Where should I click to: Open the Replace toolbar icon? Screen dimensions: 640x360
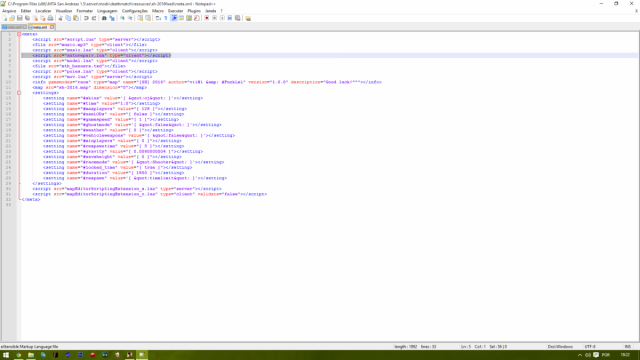pos(112,18)
